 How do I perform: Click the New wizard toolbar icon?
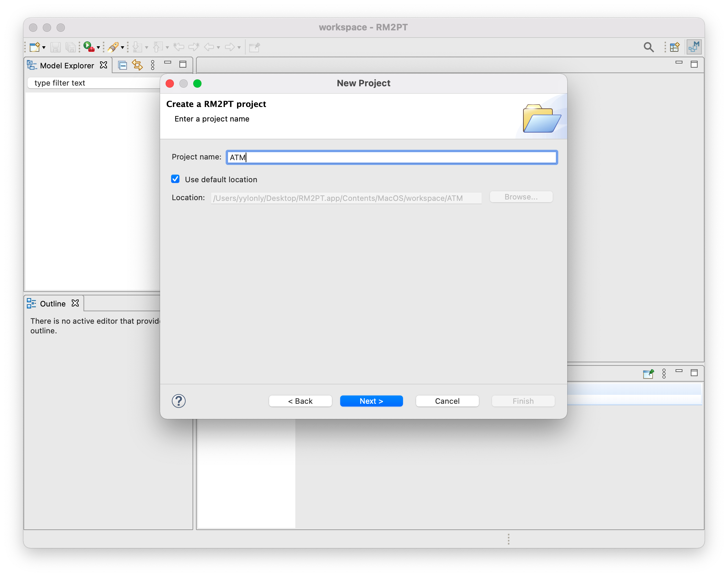(35, 47)
